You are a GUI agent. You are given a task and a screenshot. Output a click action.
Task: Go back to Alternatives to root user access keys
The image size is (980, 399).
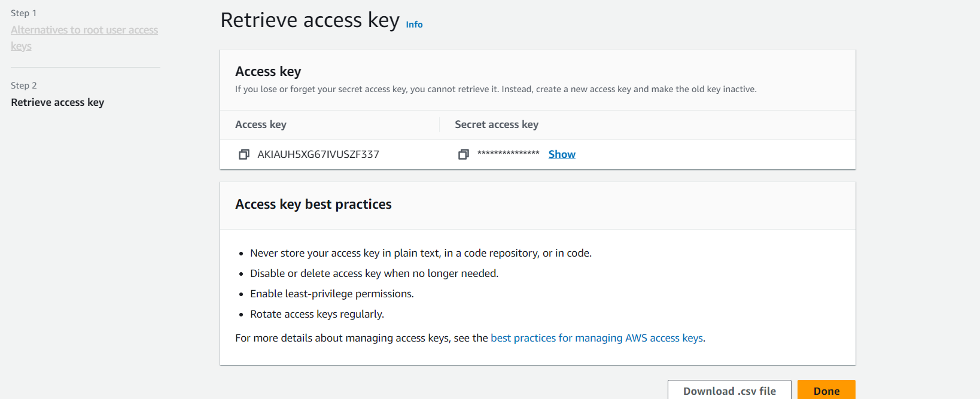pyautogui.click(x=84, y=38)
